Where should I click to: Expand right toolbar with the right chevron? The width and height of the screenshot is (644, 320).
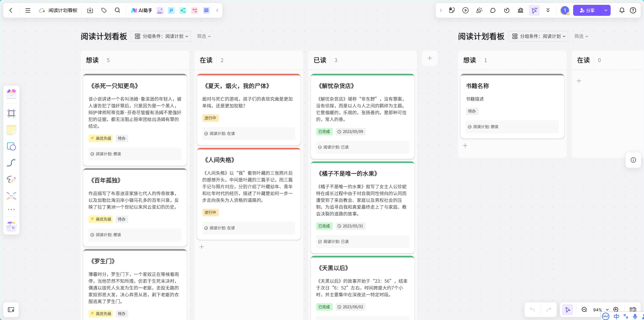[441, 10]
